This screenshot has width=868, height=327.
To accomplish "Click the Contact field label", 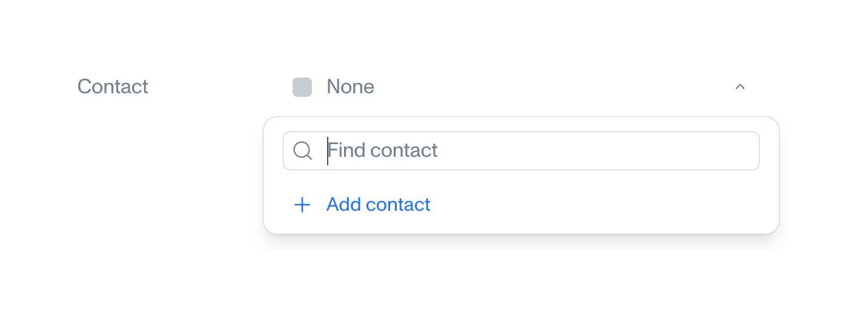I will [113, 87].
